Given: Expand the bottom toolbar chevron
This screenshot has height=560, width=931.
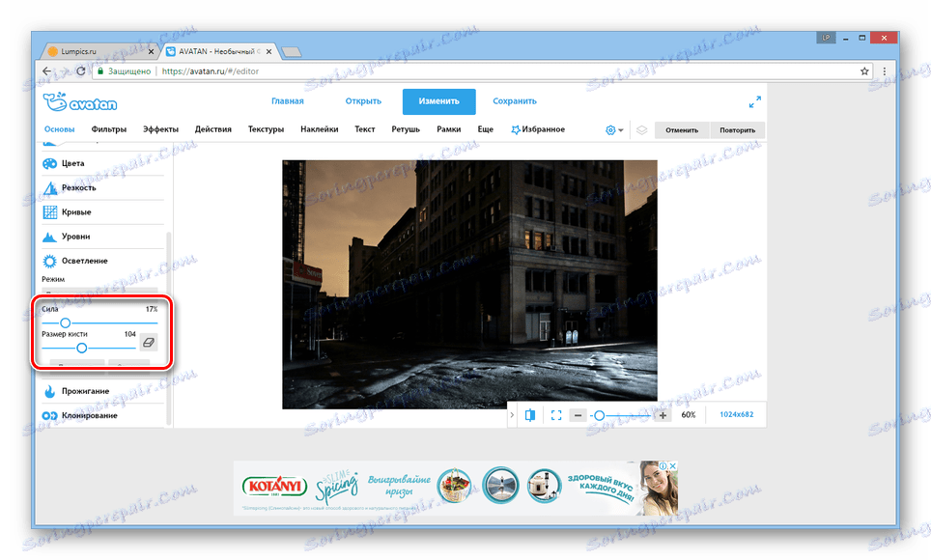Looking at the screenshot, I should pos(512,415).
